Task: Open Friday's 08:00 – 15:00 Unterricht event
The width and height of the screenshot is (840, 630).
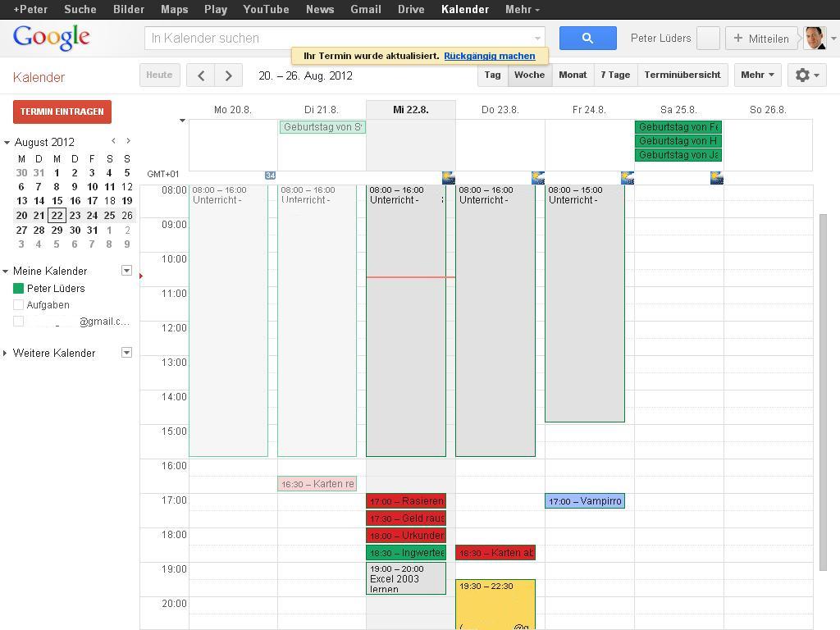Action: (585, 304)
